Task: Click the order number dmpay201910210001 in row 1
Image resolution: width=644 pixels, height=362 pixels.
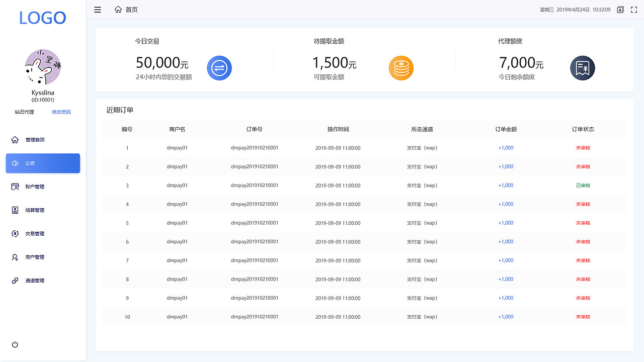Action: [x=255, y=148]
